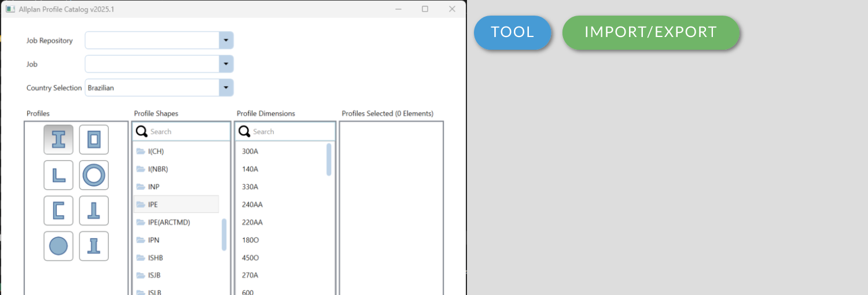Select the I-beam profile icon
This screenshot has height=295, width=868.
tap(58, 139)
